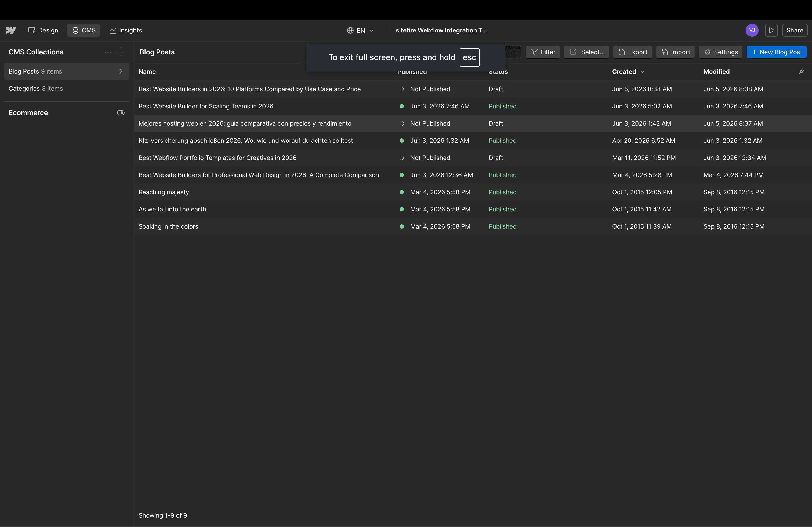The image size is (812, 527).
Task: Open 'Mejores hosting web en 2026' post
Action: coord(245,123)
